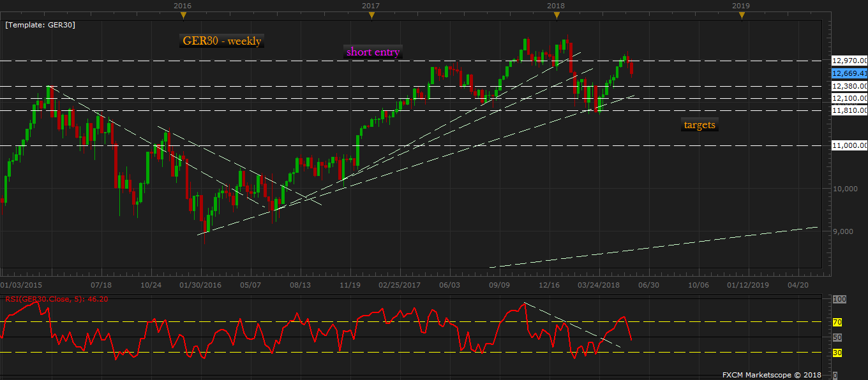Click the 02/25/2017 date axis label
This screenshot has width=868, height=380.
tap(400, 285)
